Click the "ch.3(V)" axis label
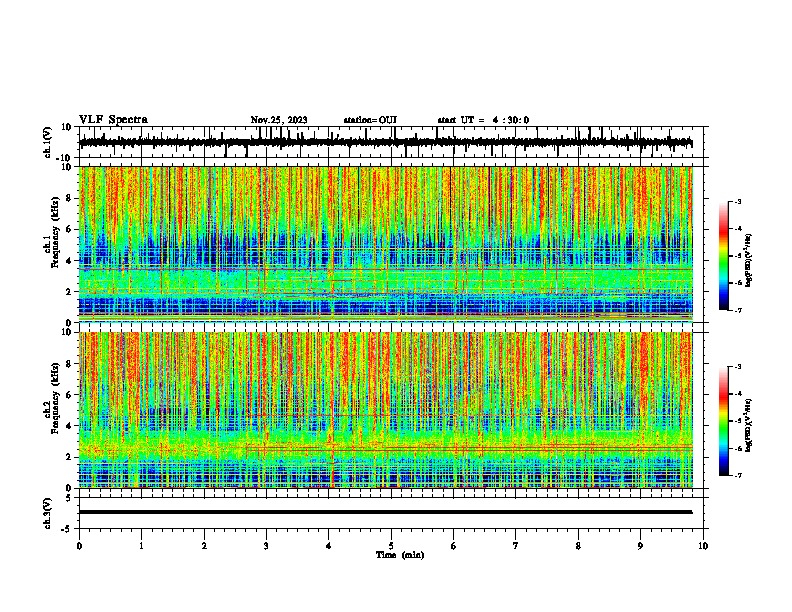Screen dimensions: 792x612 coord(48,514)
